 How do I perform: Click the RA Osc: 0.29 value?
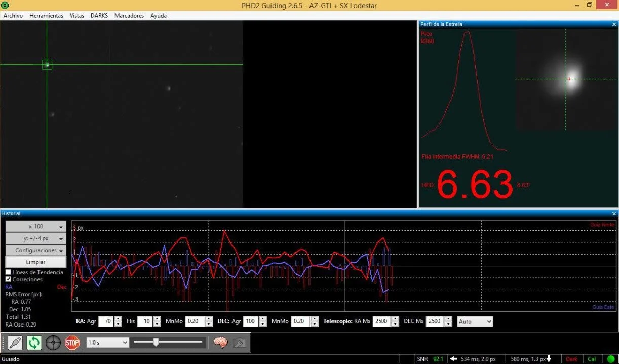(21, 325)
